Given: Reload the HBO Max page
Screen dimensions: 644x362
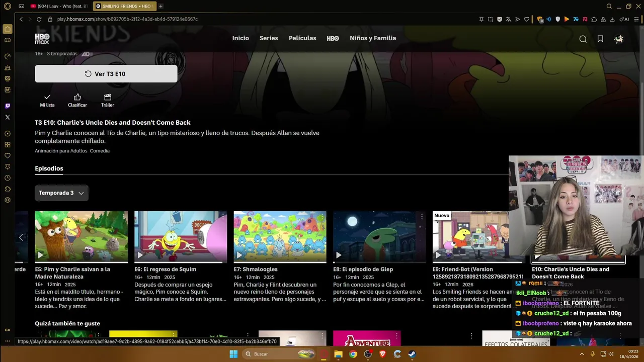Looking at the screenshot, I should click(39, 19).
